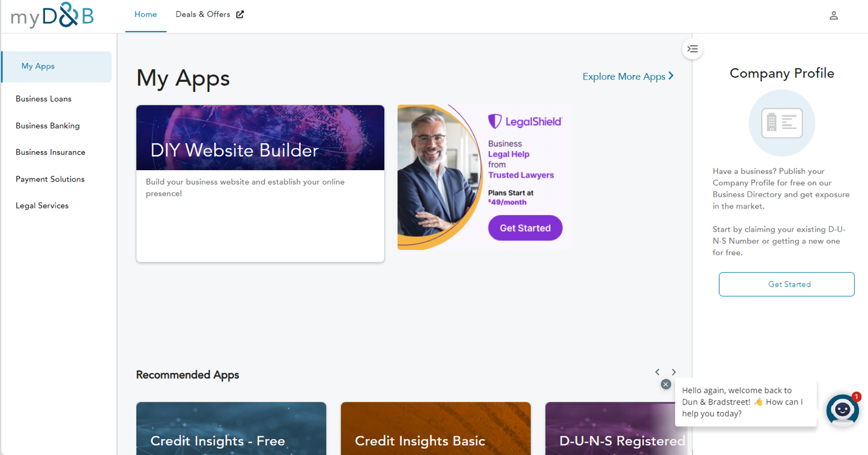Open Business Banking category
This screenshot has height=455, width=868.
(48, 126)
